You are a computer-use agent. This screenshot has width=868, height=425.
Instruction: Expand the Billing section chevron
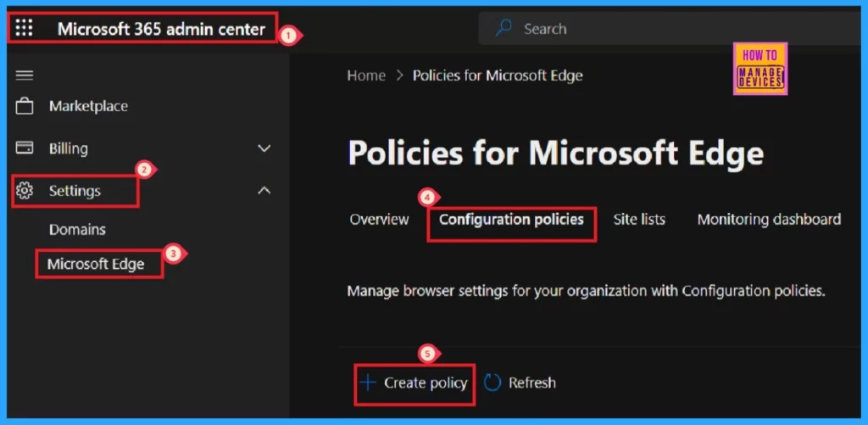(x=264, y=148)
